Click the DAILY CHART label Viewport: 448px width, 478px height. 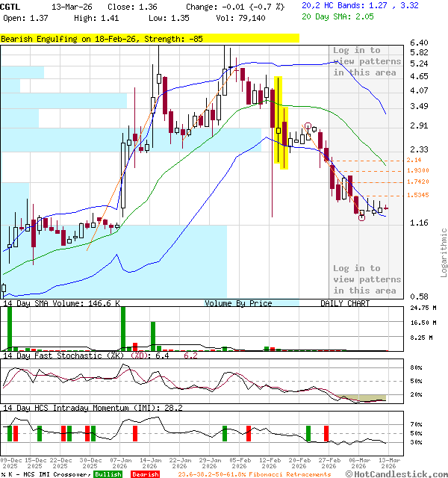[345, 303]
